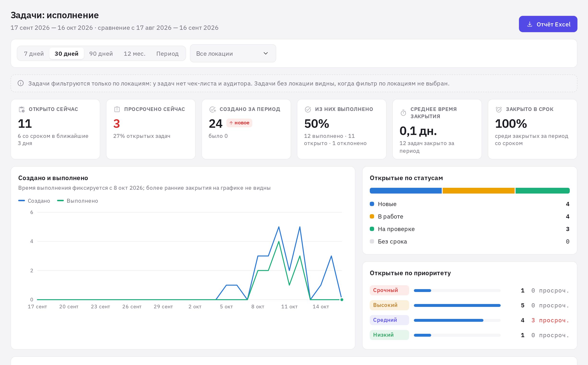The width and height of the screenshot is (588, 365).
Task: Click the новое badge next to 24
Action: tap(239, 123)
